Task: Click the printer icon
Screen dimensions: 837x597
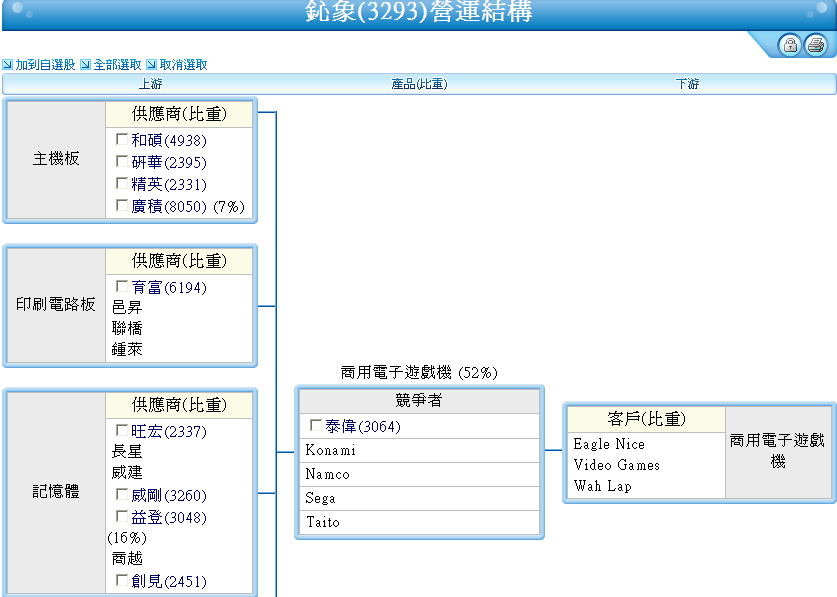Action: click(x=816, y=45)
